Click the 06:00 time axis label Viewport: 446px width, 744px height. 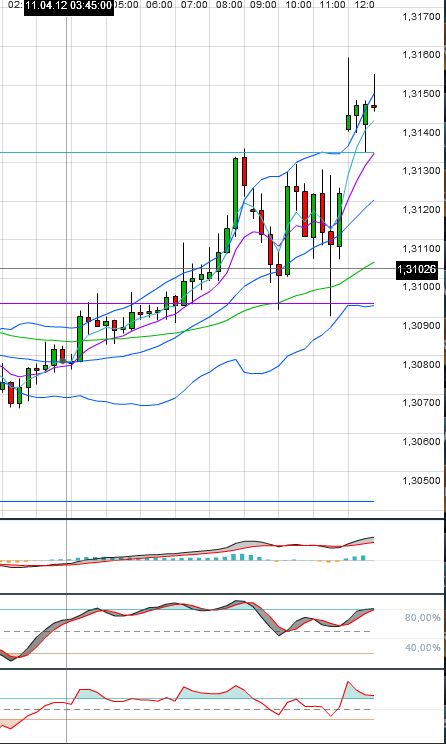[159, 5]
